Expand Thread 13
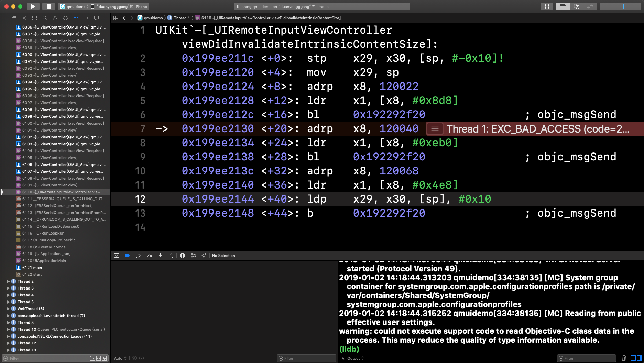This screenshot has width=644, height=363. click(x=8, y=350)
